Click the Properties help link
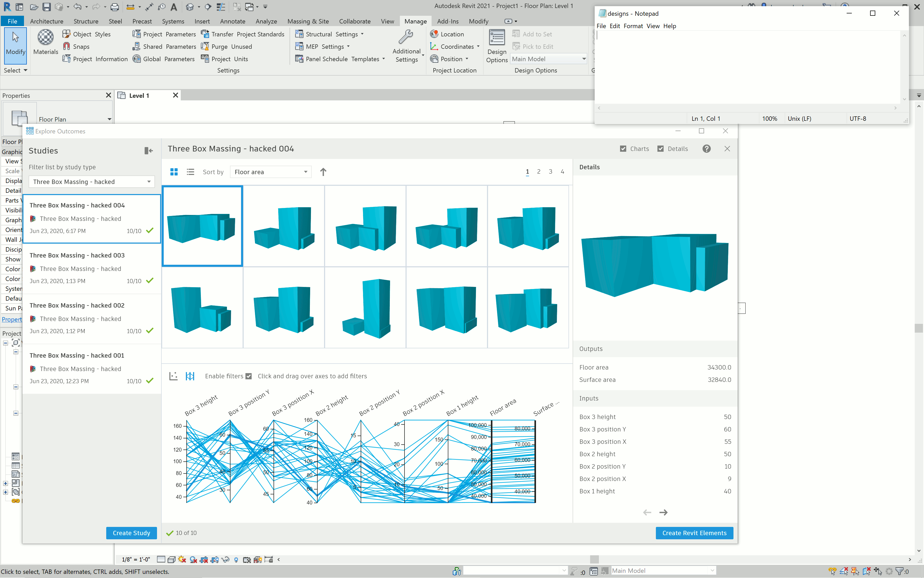 pyautogui.click(x=12, y=319)
